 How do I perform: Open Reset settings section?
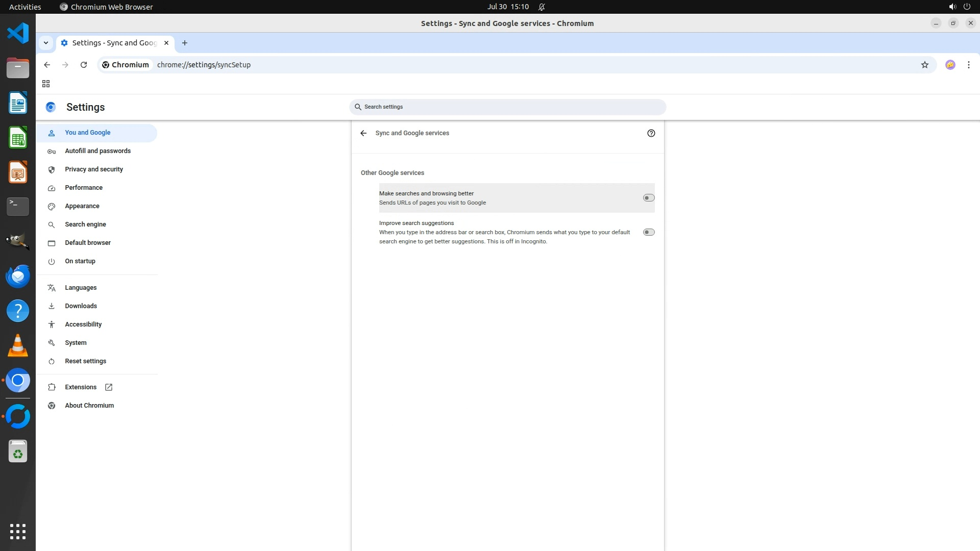coord(86,361)
